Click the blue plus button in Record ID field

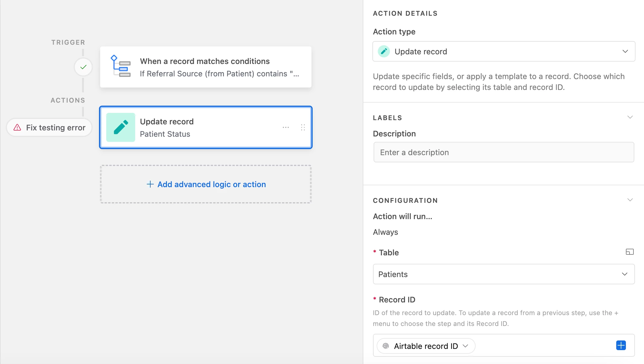pos(621,345)
